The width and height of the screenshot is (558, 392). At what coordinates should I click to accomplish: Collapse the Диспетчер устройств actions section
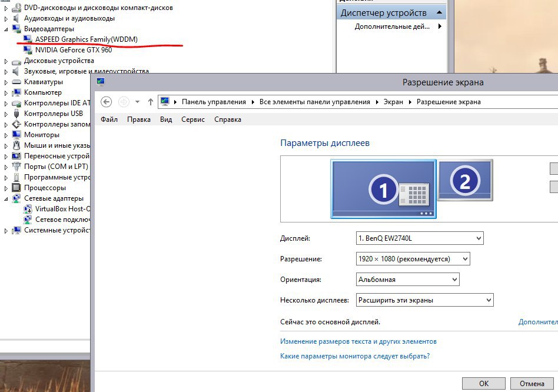click(439, 13)
